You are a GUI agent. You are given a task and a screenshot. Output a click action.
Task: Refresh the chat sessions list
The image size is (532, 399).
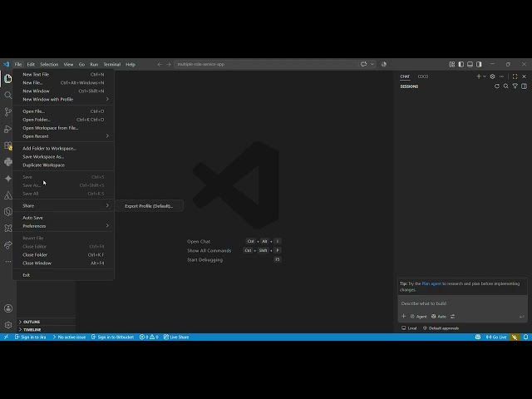click(x=497, y=86)
